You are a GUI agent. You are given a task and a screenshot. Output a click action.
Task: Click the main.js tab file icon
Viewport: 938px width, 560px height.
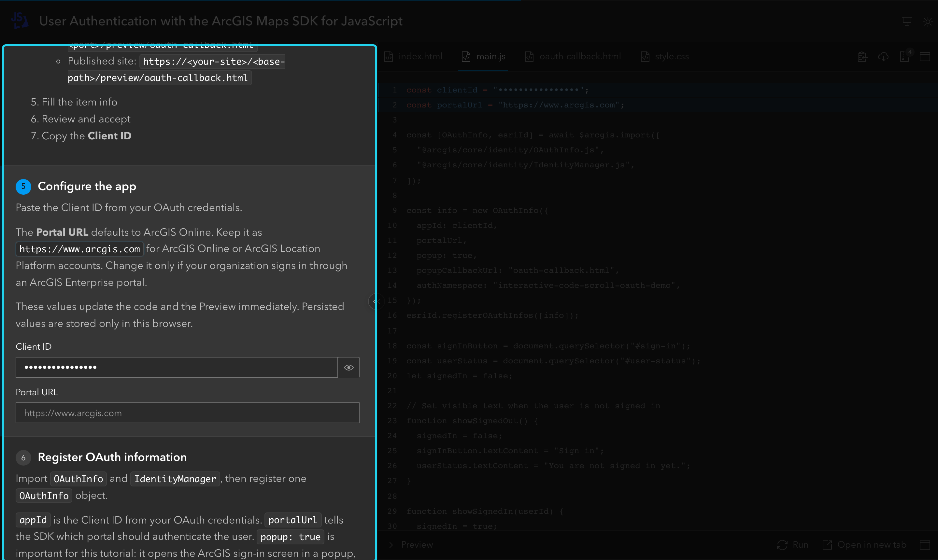(466, 57)
